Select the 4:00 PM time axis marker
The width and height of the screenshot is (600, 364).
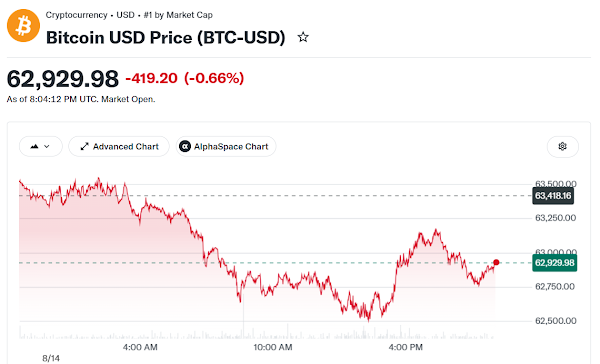tap(406, 348)
